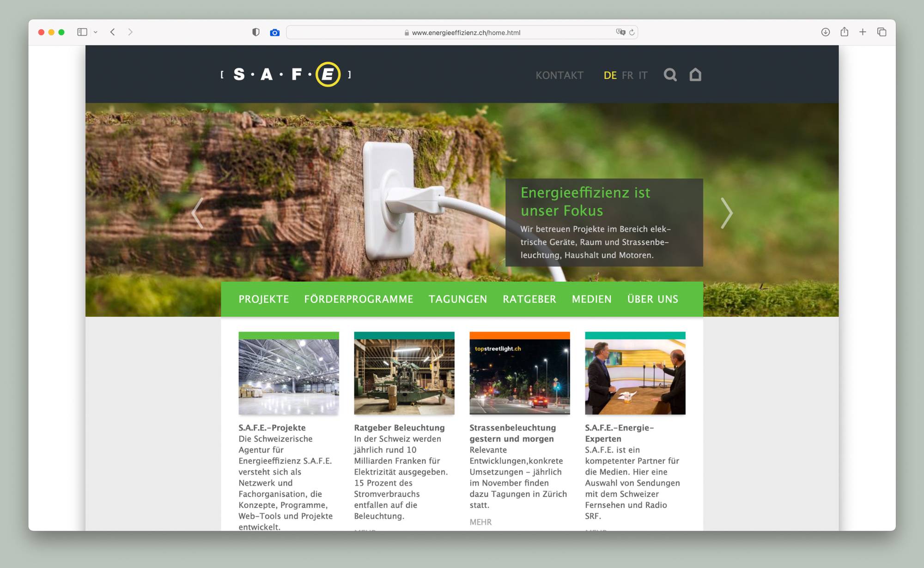This screenshot has height=568, width=924.
Task: Click the blue camera extension icon
Action: pyautogui.click(x=275, y=32)
